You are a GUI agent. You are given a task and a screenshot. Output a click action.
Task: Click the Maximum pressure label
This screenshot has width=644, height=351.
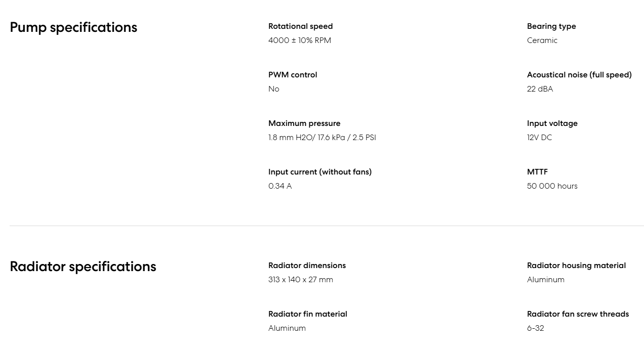(304, 123)
